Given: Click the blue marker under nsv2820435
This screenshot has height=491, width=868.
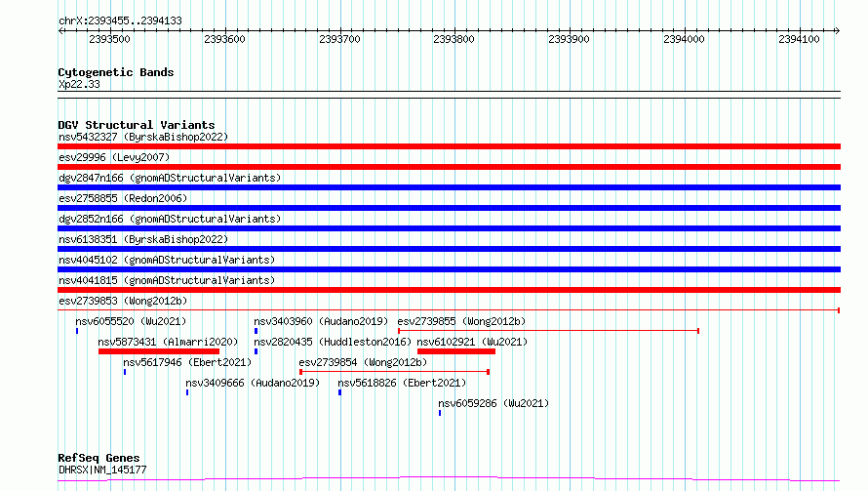Looking at the screenshot, I should 256,351.
